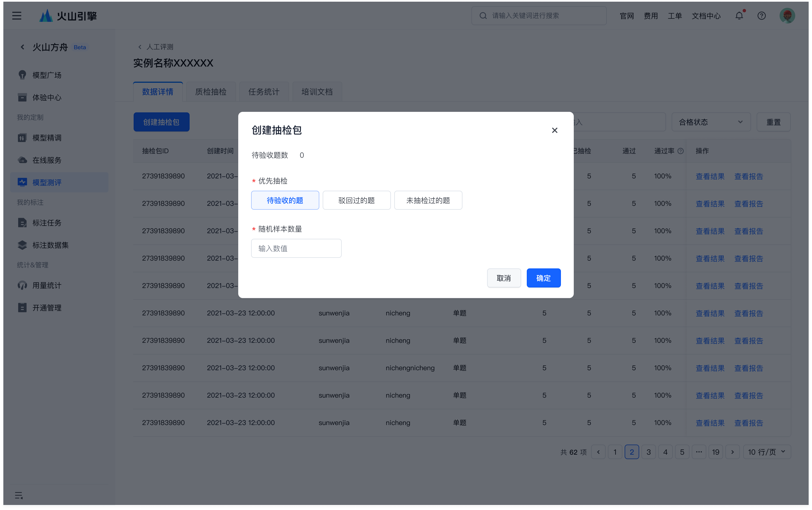The image size is (812, 510).
Task: Go to next page arrow
Action: [x=732, y=452]
